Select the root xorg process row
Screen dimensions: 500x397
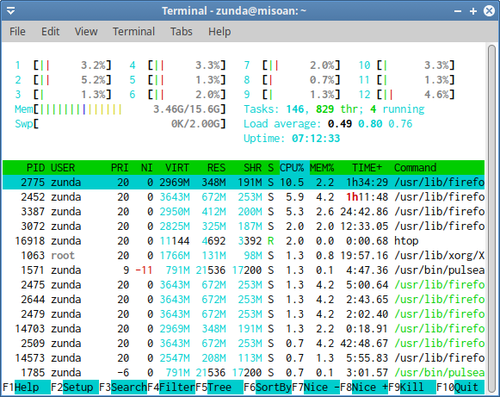tap(243, 255)
